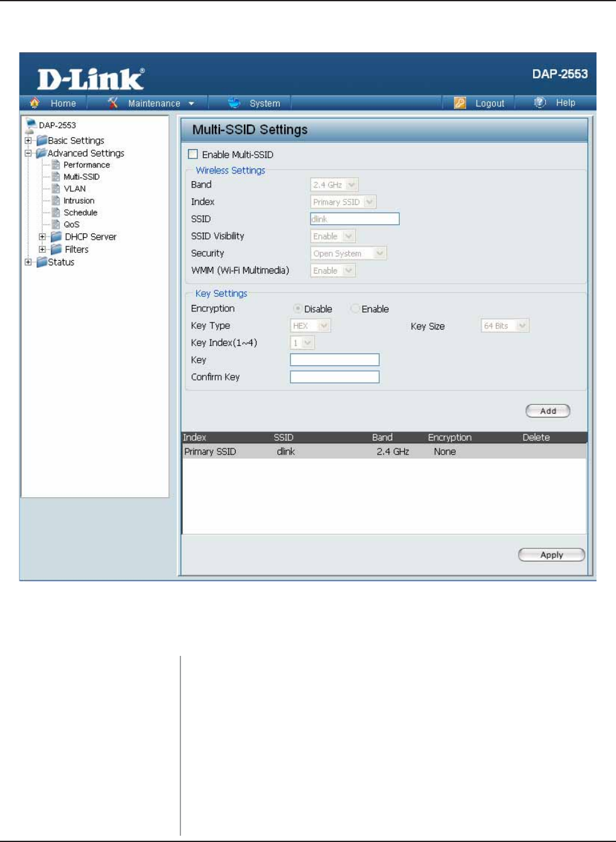The image size is (616, 842).
Task: Click the VLAN page icon
Action: pos(56,189)
